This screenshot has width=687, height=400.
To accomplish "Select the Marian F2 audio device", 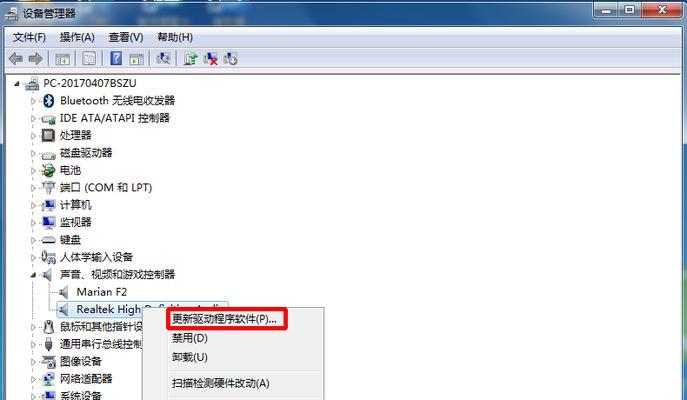I will click(x=102, y=292).
